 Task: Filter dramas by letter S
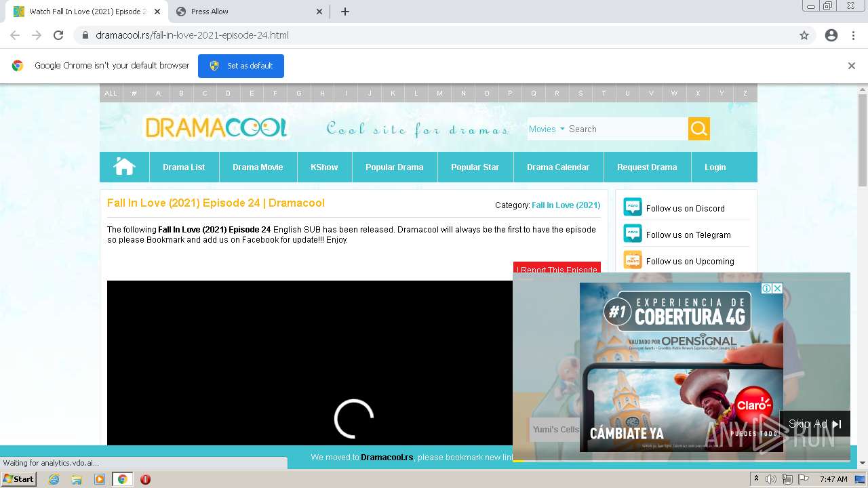[x=580, y=94]
